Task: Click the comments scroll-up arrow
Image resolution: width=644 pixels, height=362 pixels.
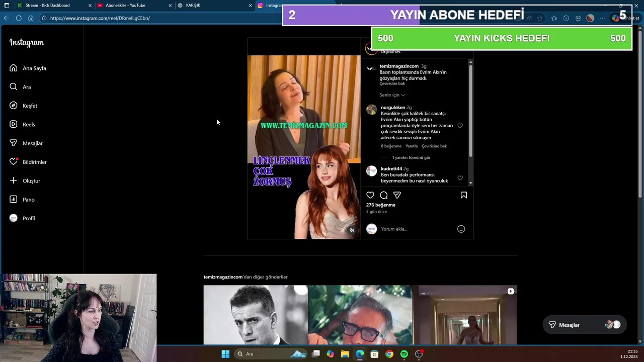Action: click(x=471, y=62)
